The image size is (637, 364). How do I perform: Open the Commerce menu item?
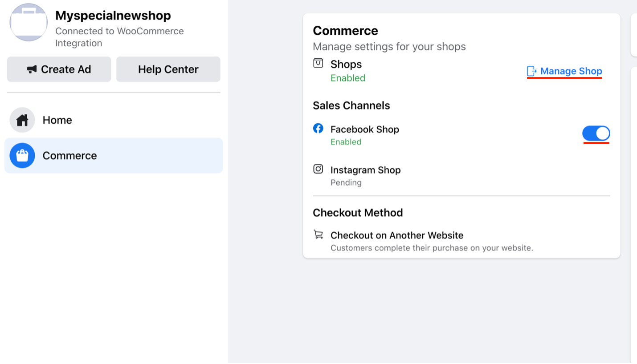114,156
